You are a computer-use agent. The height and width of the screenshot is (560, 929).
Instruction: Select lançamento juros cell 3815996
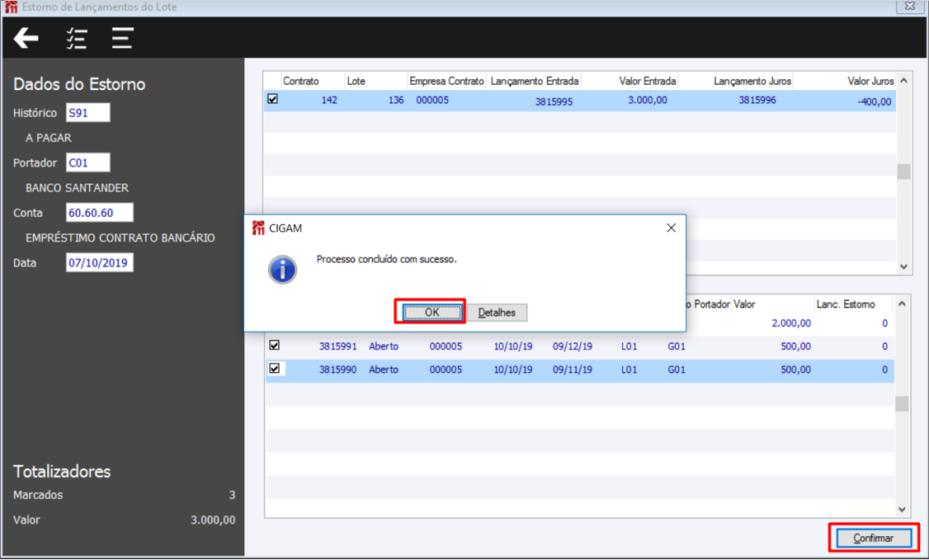[757, 100]
